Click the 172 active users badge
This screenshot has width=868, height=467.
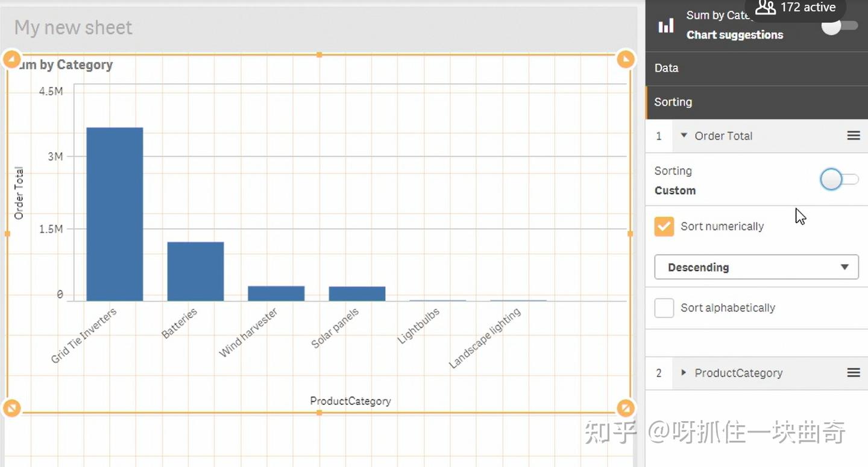point(796,8)
